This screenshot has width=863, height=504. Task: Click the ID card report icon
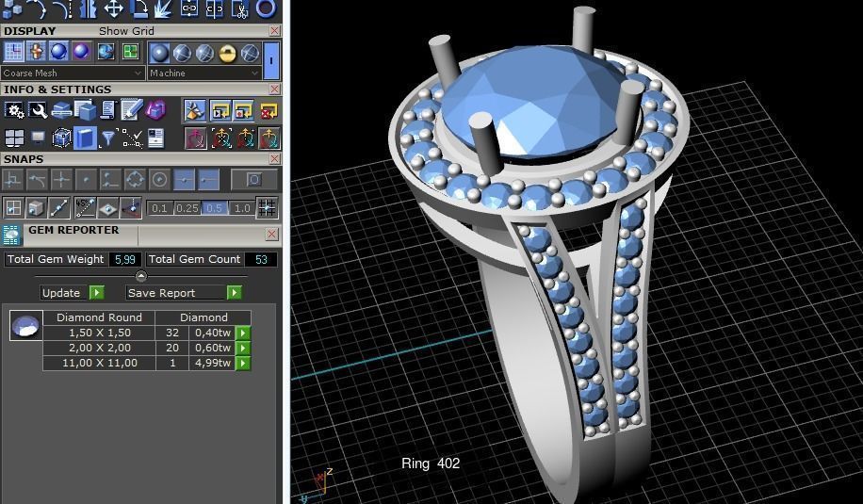155,138
